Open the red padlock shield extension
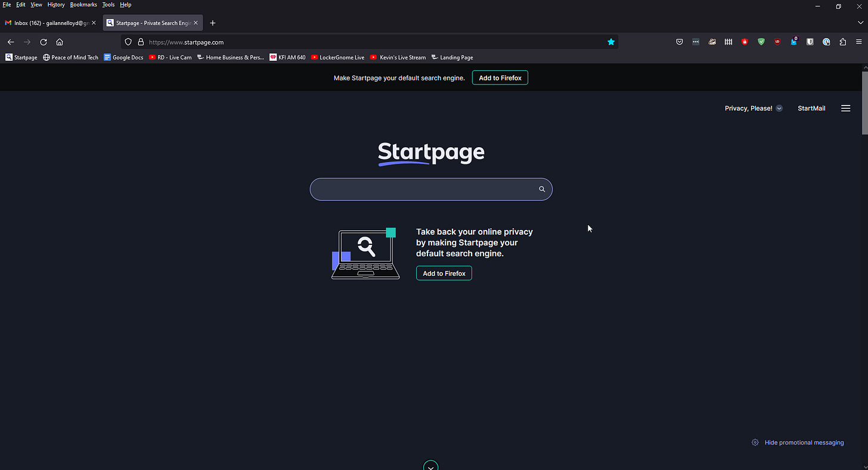Viewport: 868px width, 470px height. tap(745, 42)
